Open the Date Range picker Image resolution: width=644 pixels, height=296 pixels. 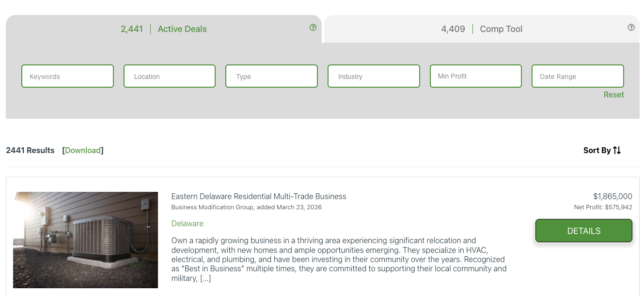[x=578, y=77]
